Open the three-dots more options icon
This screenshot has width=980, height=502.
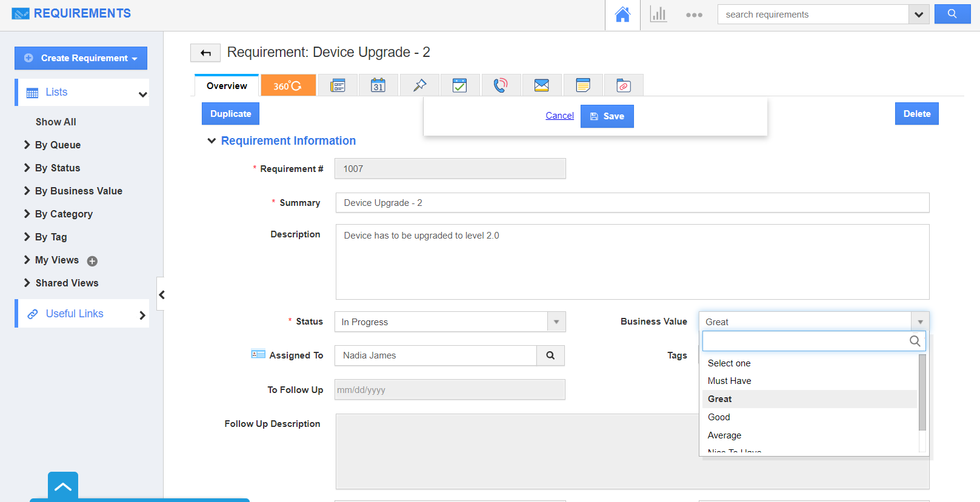click(x=694, y=15)
